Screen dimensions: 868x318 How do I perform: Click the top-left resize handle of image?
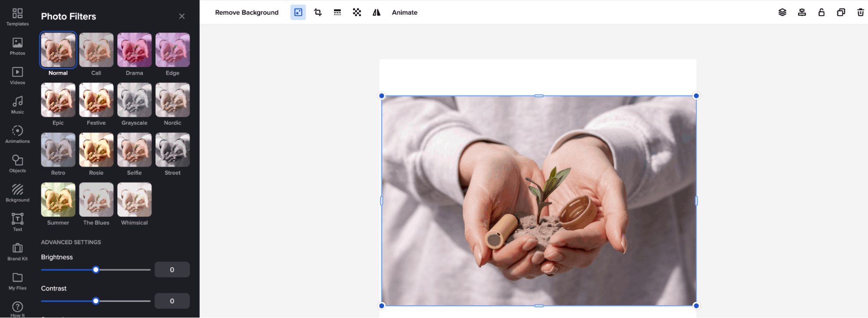[382, 96]
